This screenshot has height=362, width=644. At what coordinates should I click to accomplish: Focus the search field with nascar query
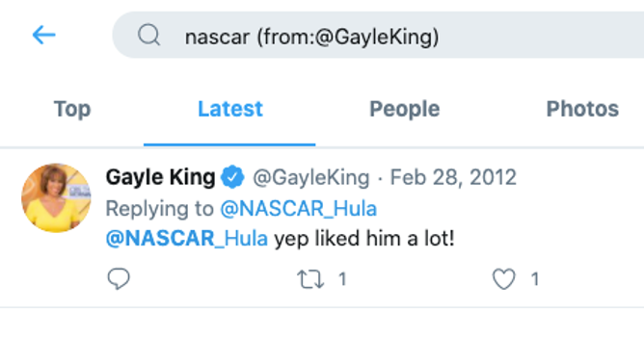pyautogui.click(x=378, y=36)
